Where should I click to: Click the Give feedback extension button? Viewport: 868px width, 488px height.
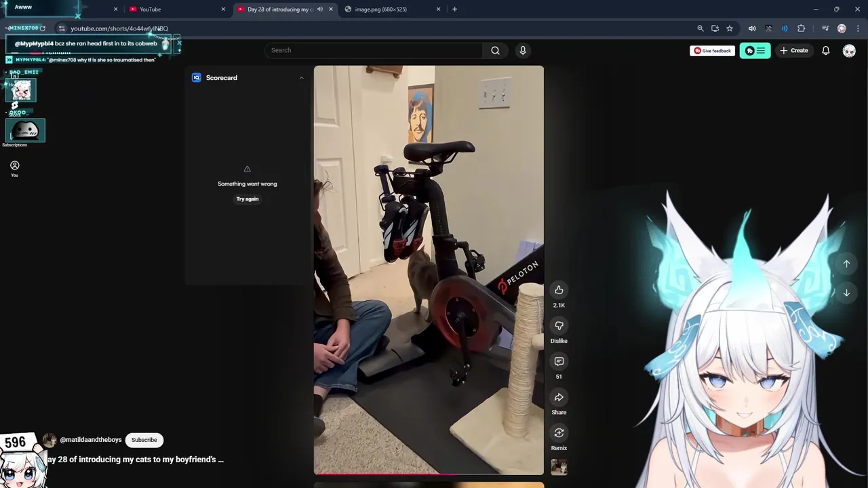pos(712,51)
